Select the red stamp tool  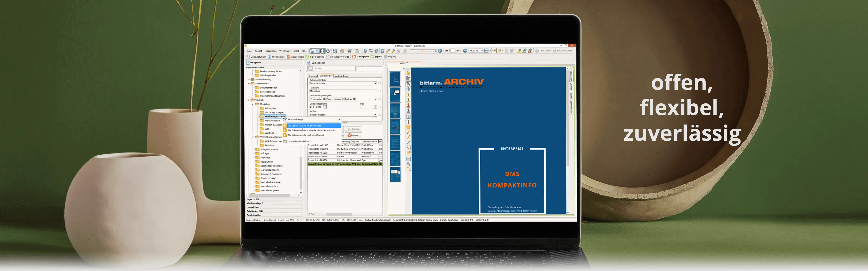click(408, 105)
